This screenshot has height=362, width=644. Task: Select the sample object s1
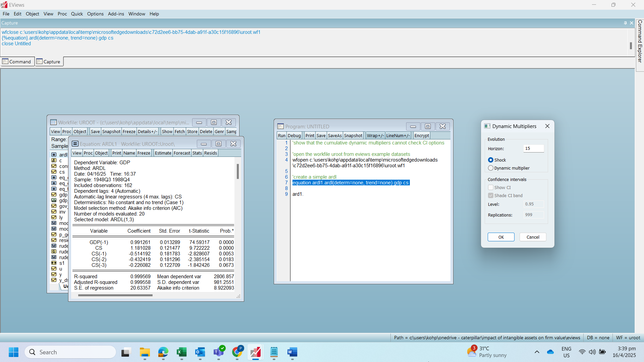point(61,262)
